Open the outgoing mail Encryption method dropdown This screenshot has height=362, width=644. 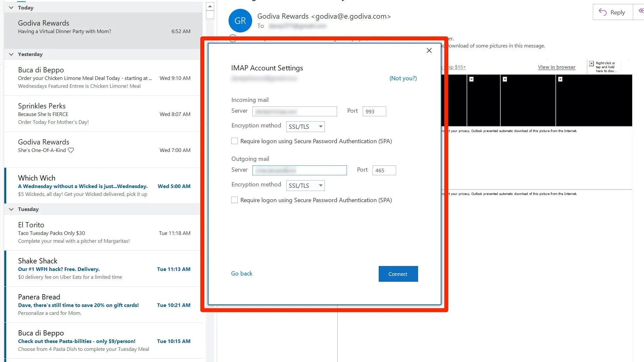tap(305, 185)
